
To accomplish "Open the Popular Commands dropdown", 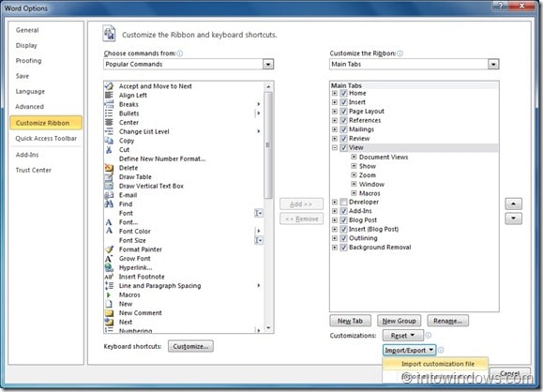I will (268, 64).
